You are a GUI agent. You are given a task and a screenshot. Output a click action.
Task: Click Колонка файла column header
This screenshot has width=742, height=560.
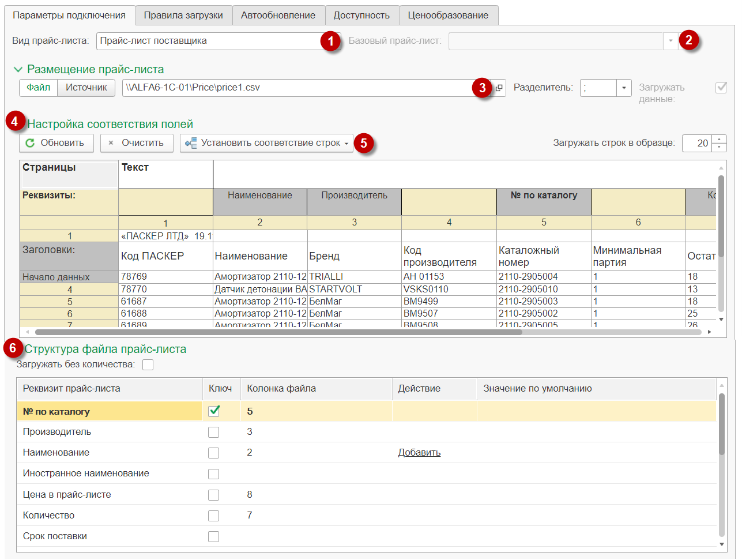[316, 389]
